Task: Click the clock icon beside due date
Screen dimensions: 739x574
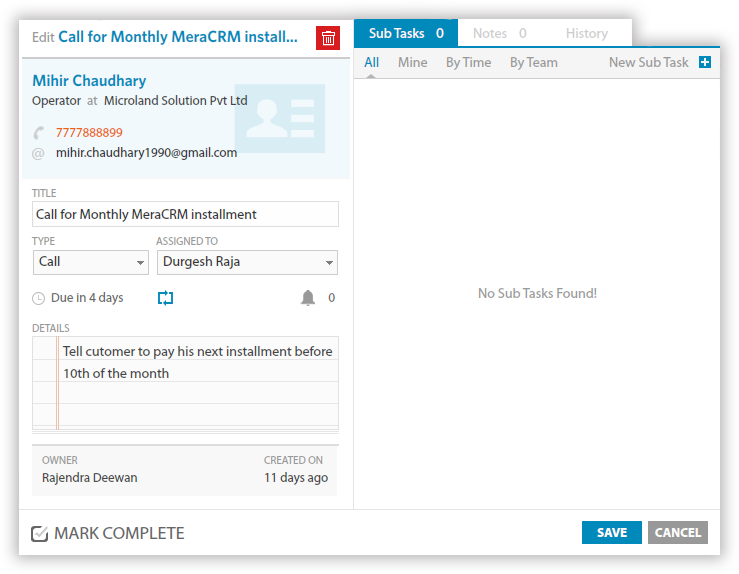Action: (39, 298)
